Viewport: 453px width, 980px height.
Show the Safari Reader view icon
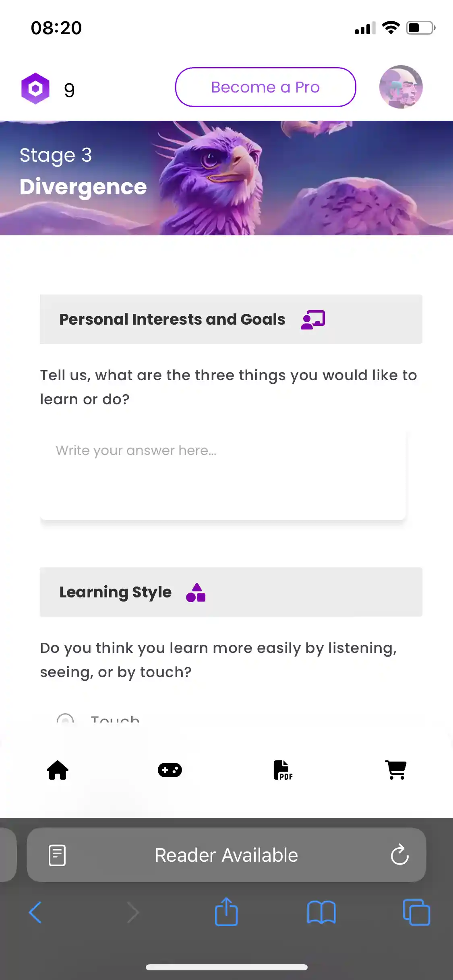(x=57, y=855)
